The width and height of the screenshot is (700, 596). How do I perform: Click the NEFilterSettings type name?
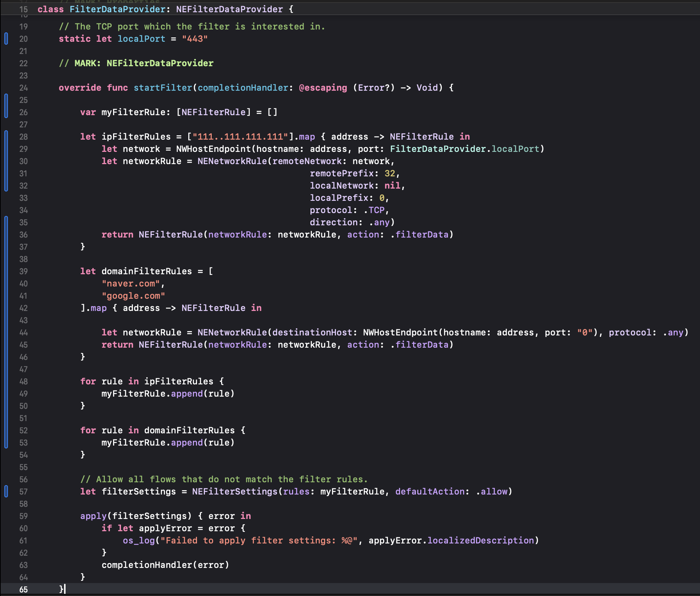234,492
